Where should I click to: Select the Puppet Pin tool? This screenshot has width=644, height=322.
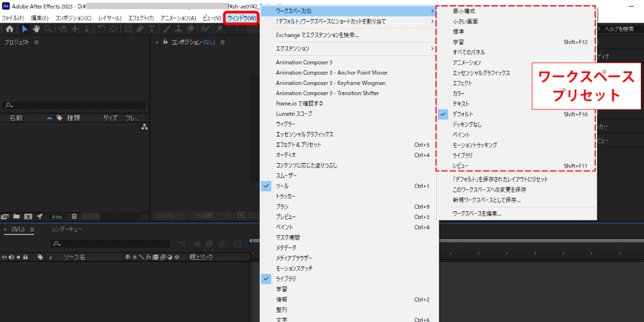pyautogui.click(x=219, y=29)
